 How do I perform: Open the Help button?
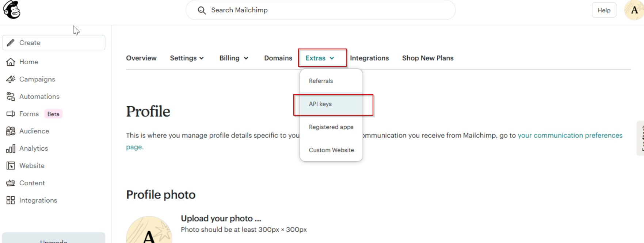click(604, 10)
